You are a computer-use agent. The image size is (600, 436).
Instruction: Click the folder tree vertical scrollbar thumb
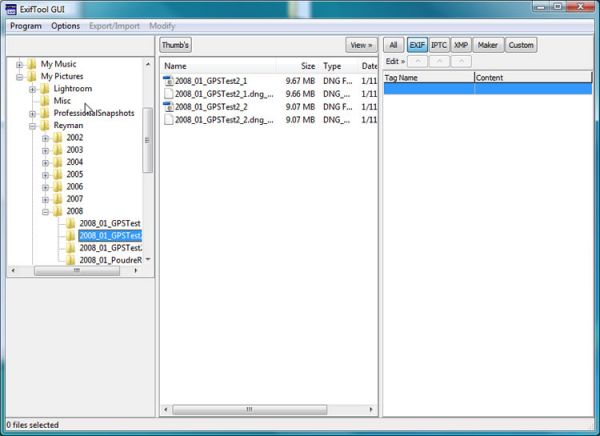point(147,140)
